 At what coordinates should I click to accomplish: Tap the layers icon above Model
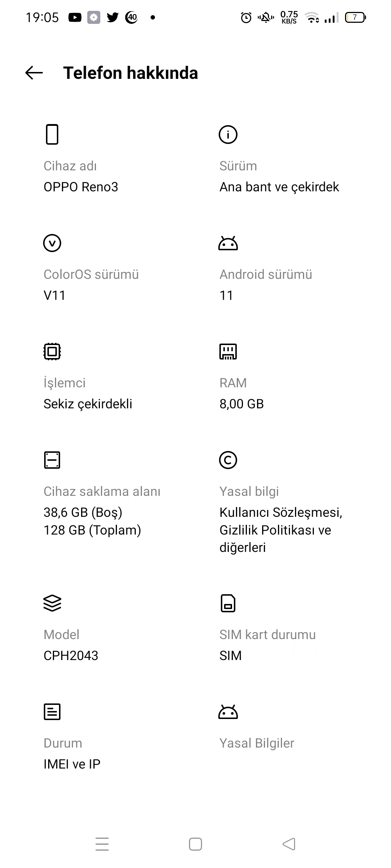pyautogui.click(x=52, y=603)
